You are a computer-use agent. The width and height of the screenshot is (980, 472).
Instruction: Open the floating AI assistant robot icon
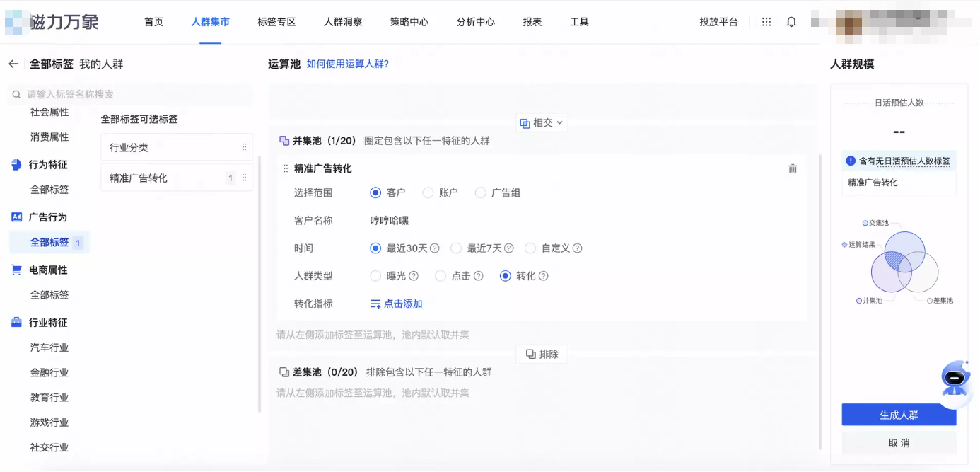(955, 381)
